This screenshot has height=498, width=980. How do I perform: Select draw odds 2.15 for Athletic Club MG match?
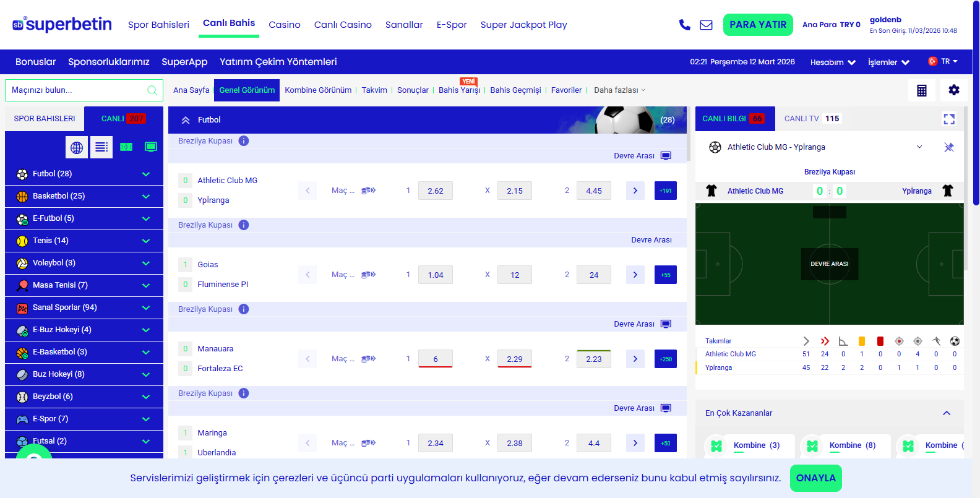click(x=515, y=191)
